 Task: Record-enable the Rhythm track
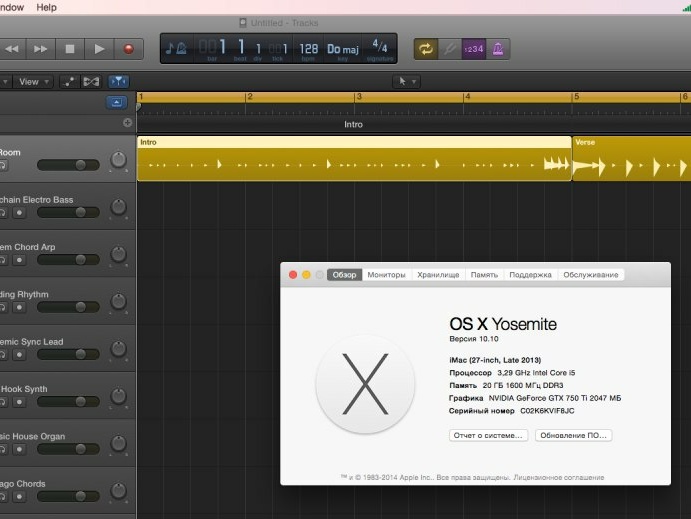(19, 307)
